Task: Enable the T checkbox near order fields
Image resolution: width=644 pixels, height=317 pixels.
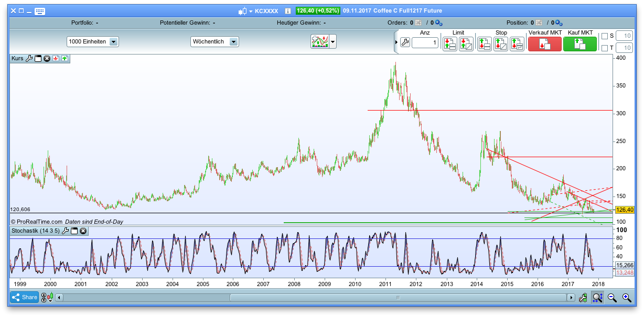Action: (604, 48)
